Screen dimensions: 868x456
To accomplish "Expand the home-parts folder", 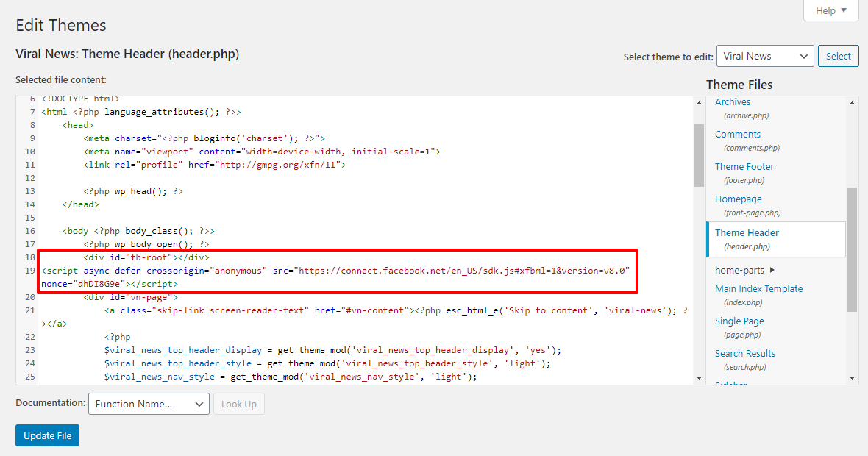I will (x=744, y=270).
